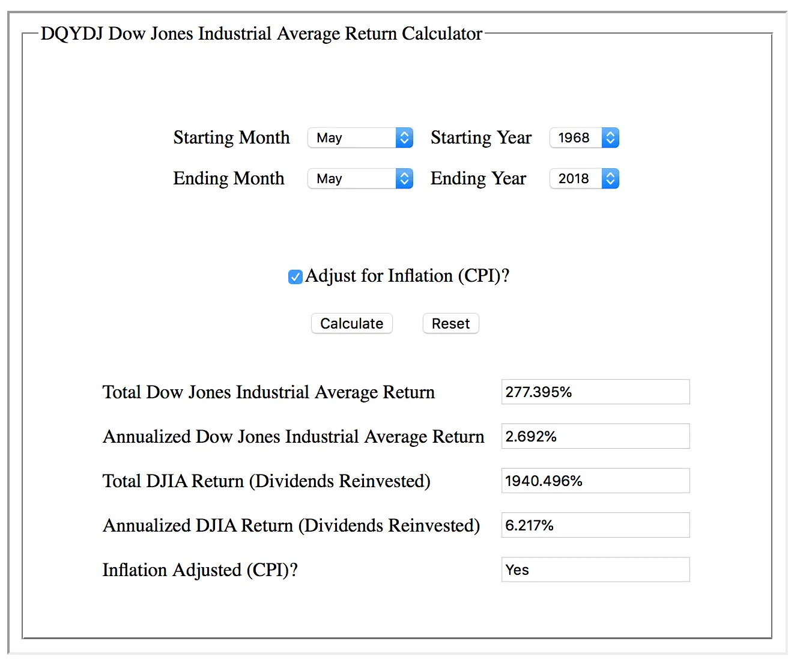Click the Total DJIA Dividends Reinvested field

596,481
